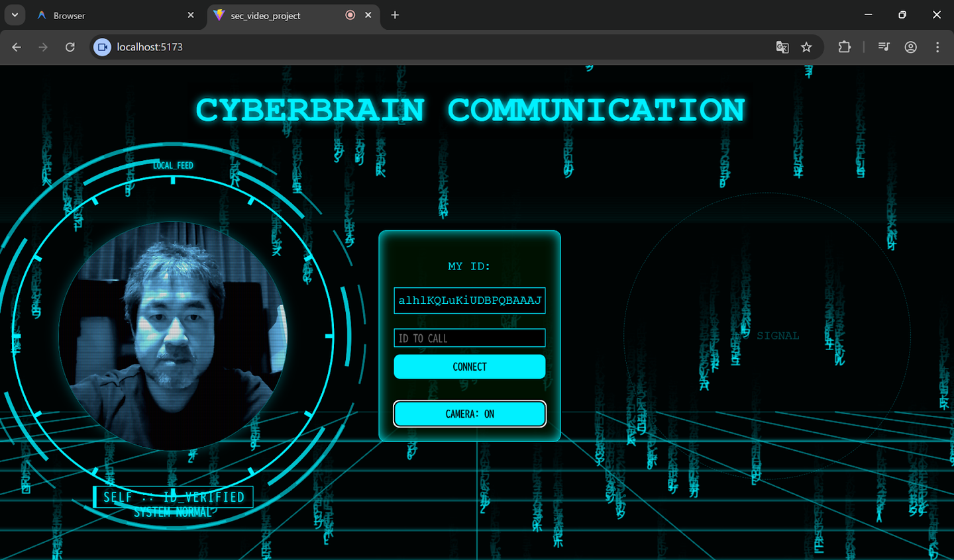
Task: Click the MY ID: label
Action: pos(469,266)
